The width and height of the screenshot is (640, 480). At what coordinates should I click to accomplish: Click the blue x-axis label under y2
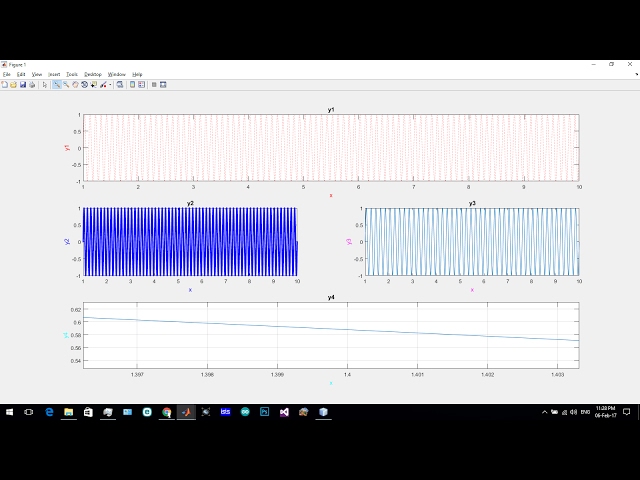(x=190, y=290)
